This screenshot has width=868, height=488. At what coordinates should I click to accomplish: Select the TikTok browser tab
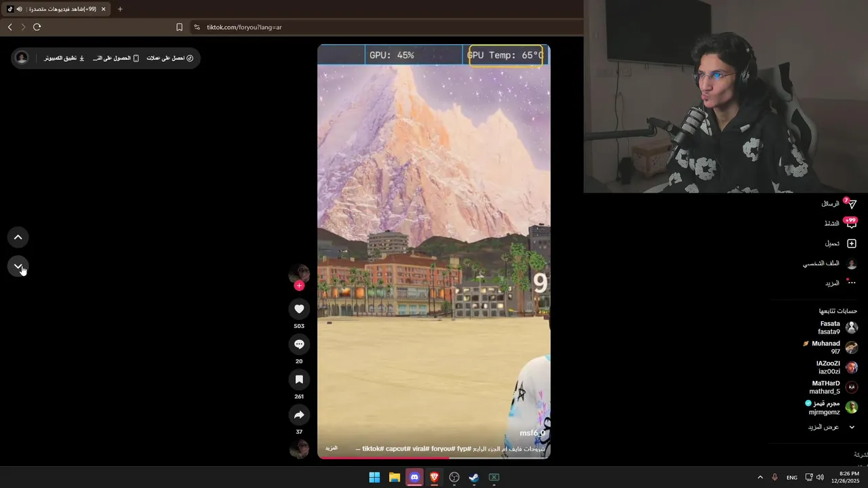56,9
